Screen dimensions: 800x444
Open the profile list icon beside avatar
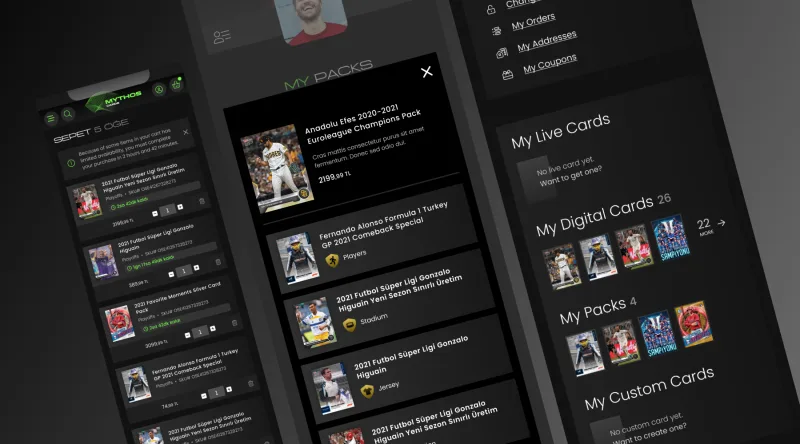coord(222,36)
